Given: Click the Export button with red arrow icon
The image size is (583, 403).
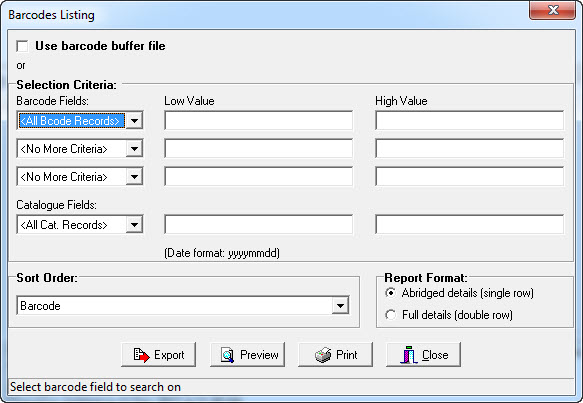Looking at the screenshot, I should [x=158, y=355].
